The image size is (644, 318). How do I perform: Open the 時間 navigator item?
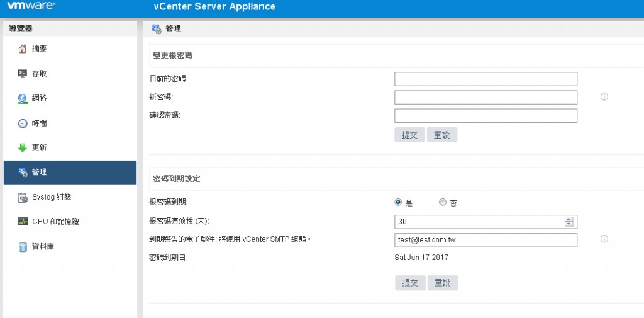(70, 123)
